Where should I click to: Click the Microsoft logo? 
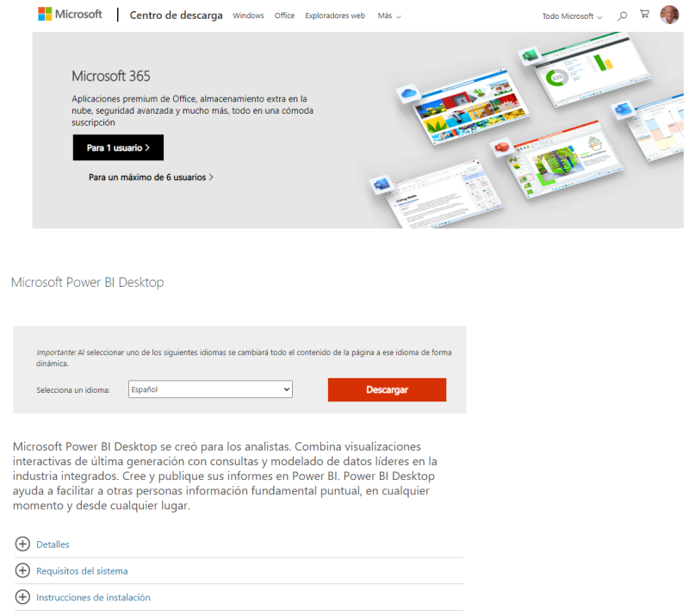(x=71, y=13)
